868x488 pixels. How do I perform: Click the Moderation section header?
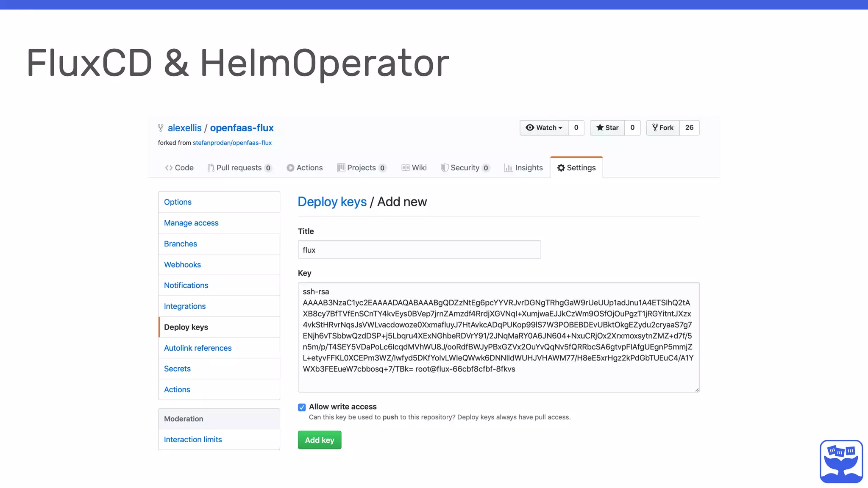pyautogui.click(x=219, y=419)
